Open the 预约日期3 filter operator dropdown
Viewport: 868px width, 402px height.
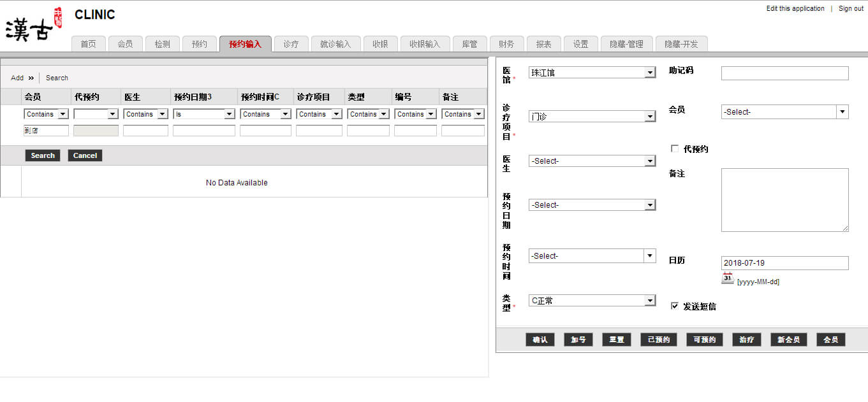[x=203, y=114]
